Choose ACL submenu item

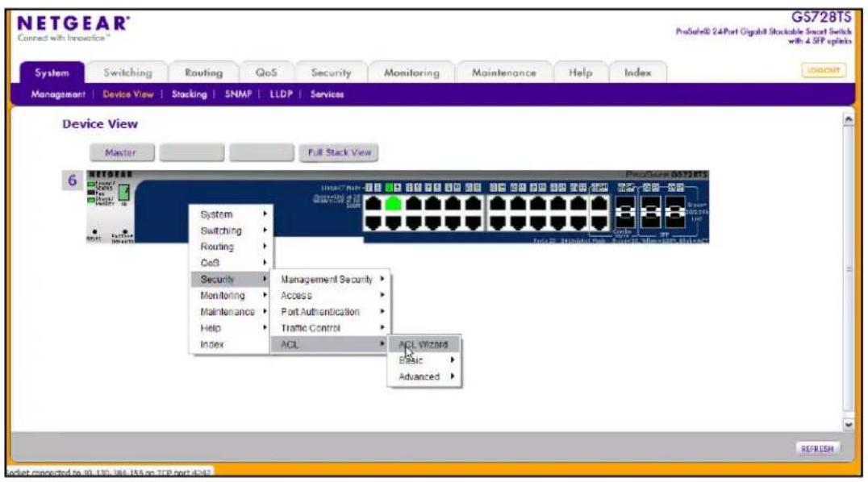[331, 344]
